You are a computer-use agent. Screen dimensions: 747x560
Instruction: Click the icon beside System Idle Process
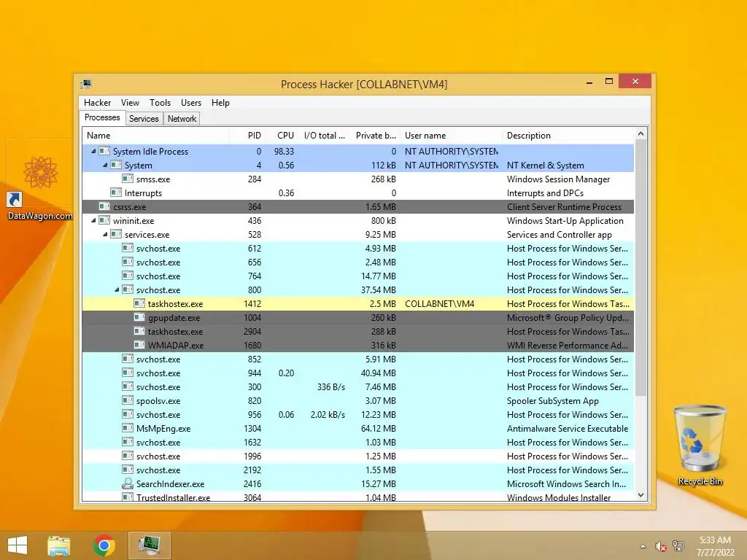[x=104, y=152]
